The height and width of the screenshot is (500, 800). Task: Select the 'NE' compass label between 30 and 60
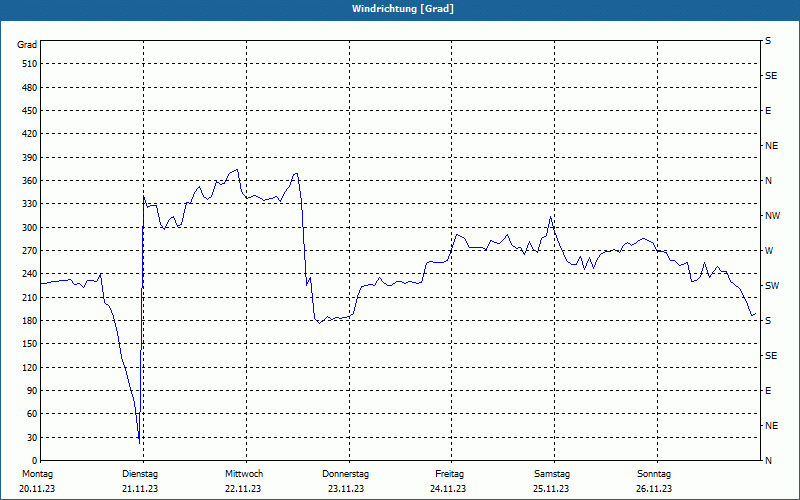771,426
